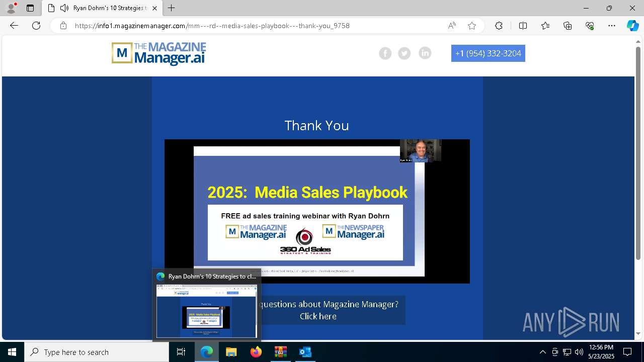Refresh the current page
Image resolution: width=644 pixels, height=362 pixels.
(x=36, y=26)
